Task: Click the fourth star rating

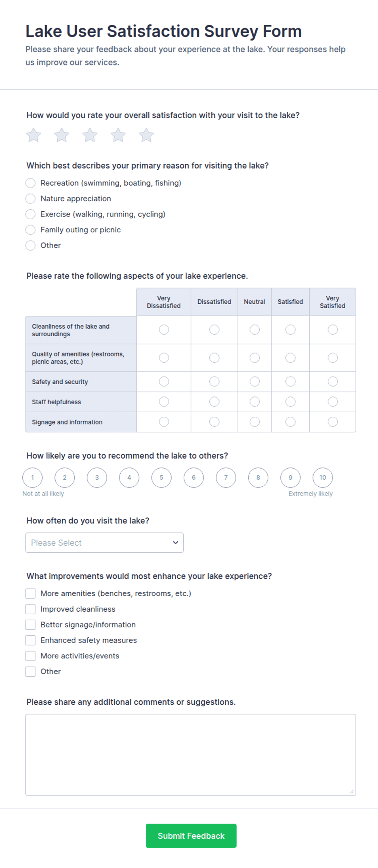Action: (118, 135)
